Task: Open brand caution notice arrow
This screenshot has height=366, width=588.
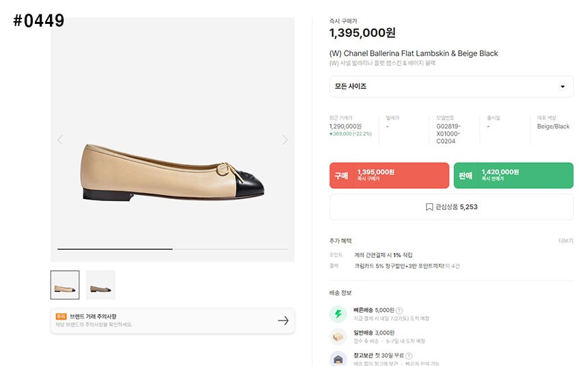Action: (x=283, y=321)
